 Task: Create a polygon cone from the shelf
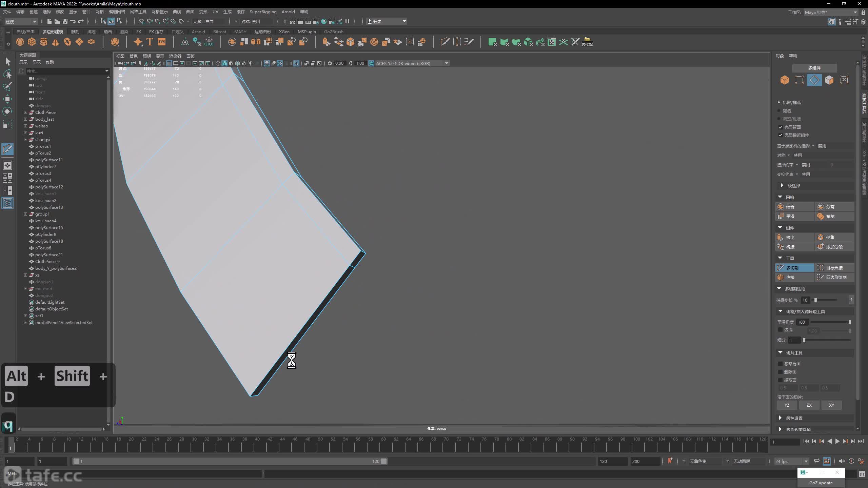56,42
